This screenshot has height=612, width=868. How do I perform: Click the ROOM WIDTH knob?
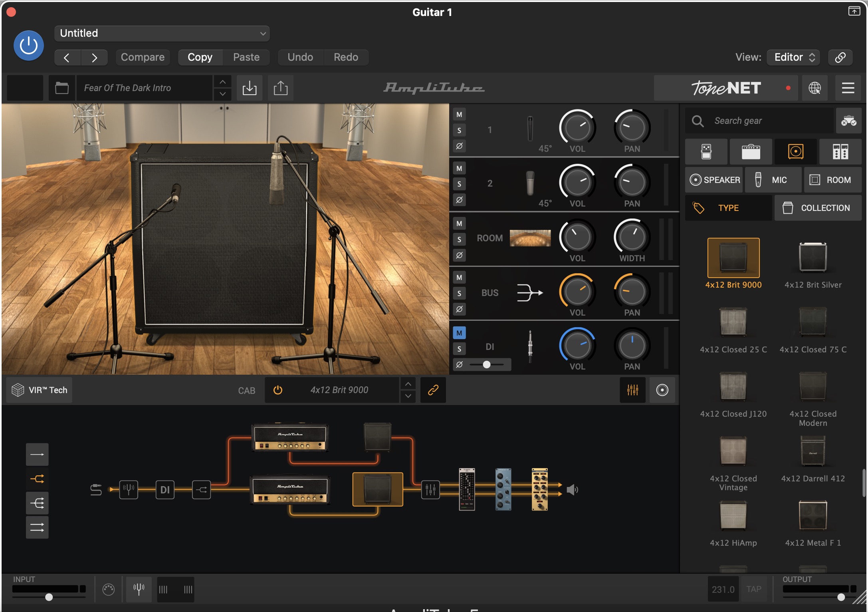click(x=632, y=237)
